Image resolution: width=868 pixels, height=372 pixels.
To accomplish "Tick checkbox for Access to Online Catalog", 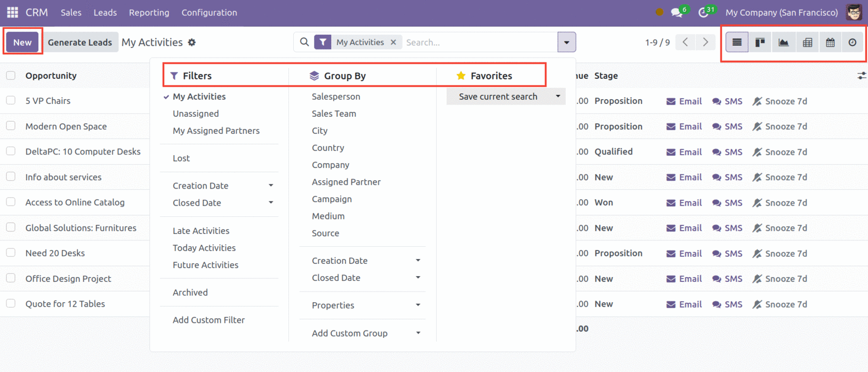I will coord(11,202).
